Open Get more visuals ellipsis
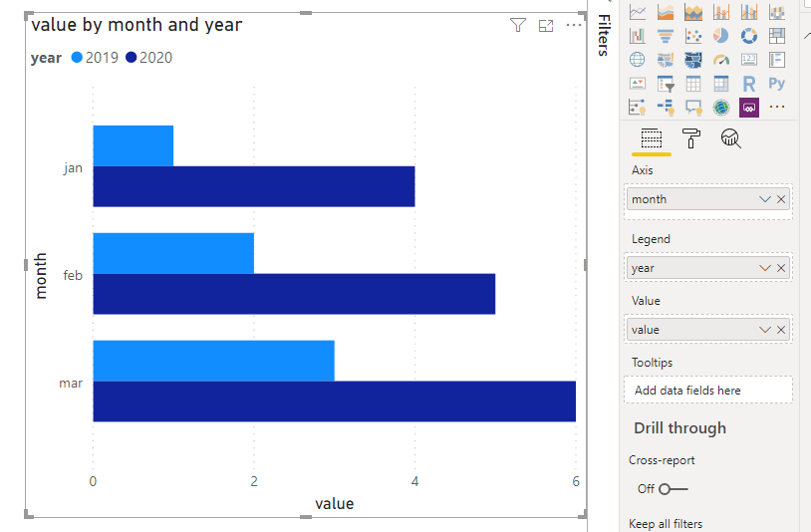811x532 pixels. point(777,107)
